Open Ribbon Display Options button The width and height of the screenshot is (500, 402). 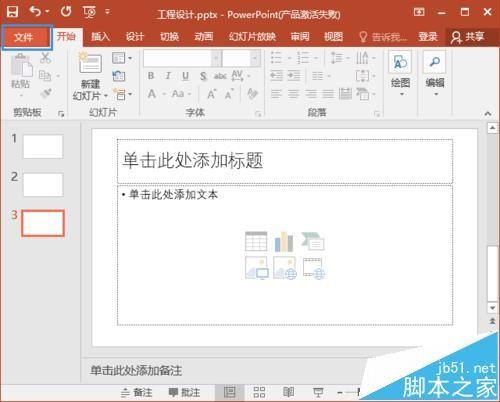tap(419, 12)
